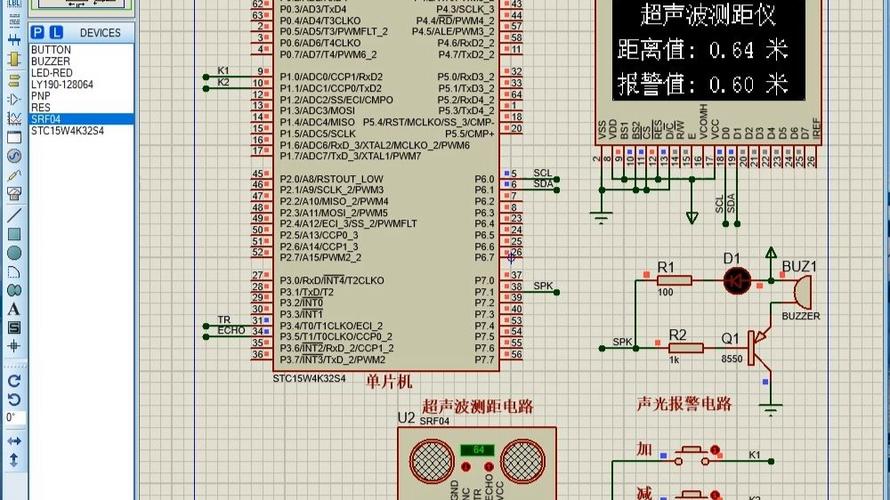890x500 pixels.
Task: Click resistor R1 in the schematic
Action: click(674, 280)
